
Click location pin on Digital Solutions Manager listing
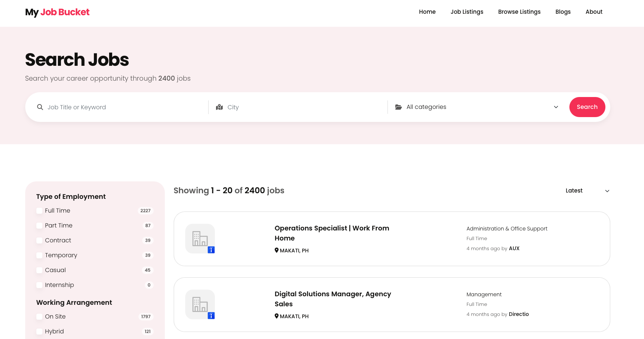(277, 316)
